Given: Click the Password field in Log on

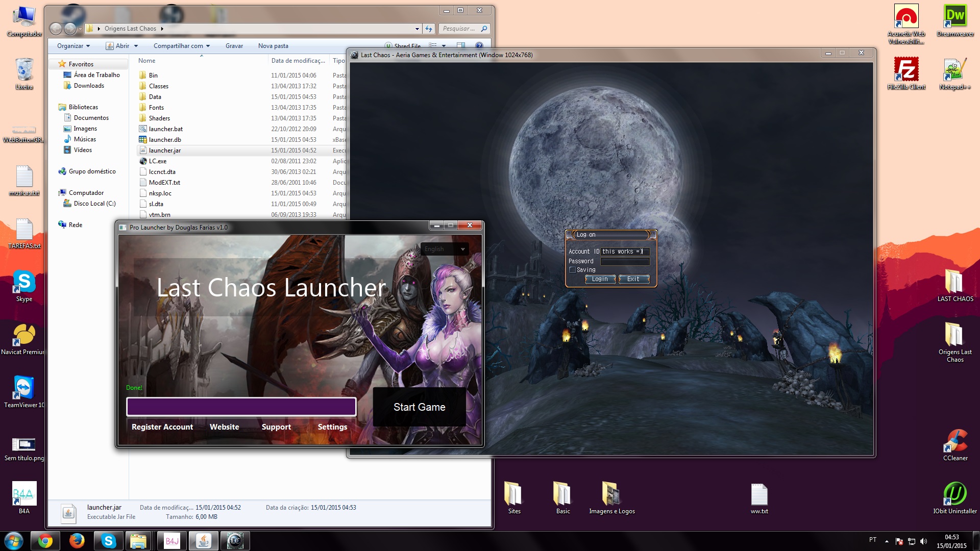Looking at the screenshot, I should coord(625,261).
